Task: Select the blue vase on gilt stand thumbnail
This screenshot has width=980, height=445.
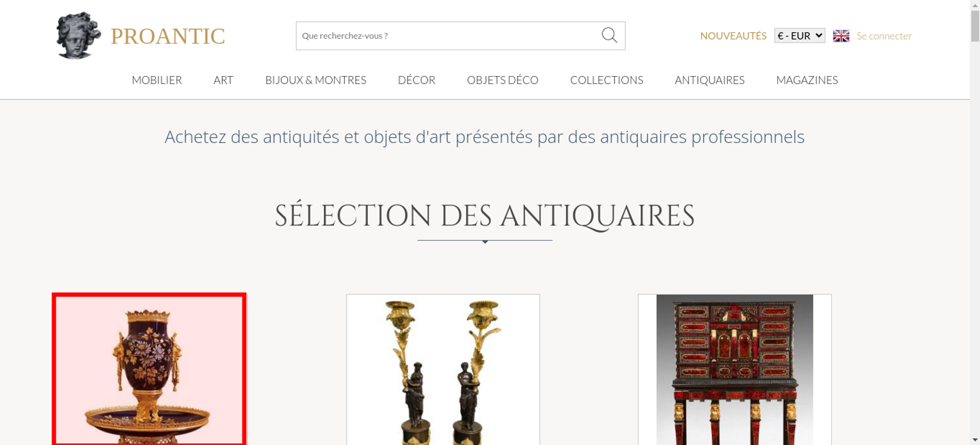Action: click(x=149, y=370)
